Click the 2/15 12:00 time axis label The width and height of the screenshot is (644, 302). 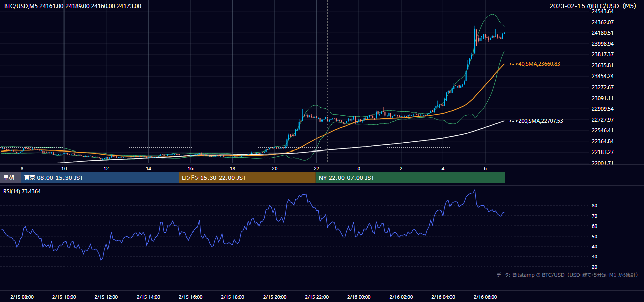click(106, 297)
